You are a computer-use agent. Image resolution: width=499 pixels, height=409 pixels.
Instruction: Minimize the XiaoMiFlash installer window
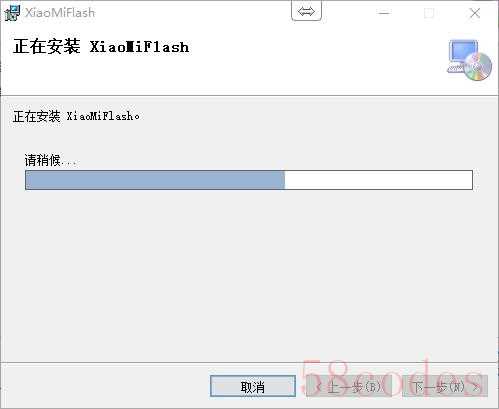click(384, 13)
